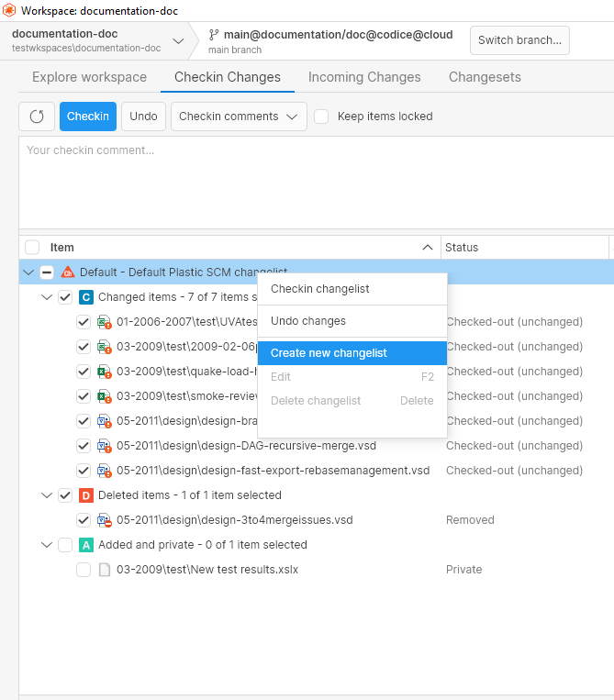Click Deleted items - 1 of 1 item selected
This screenshot has width=614, height=700.
coord(190,495)
